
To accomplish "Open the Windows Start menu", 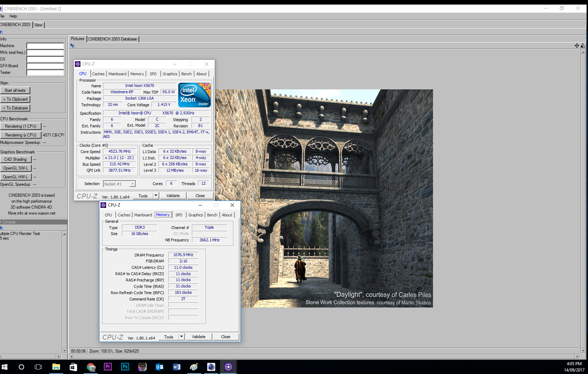I will click(x=4, y=367).
